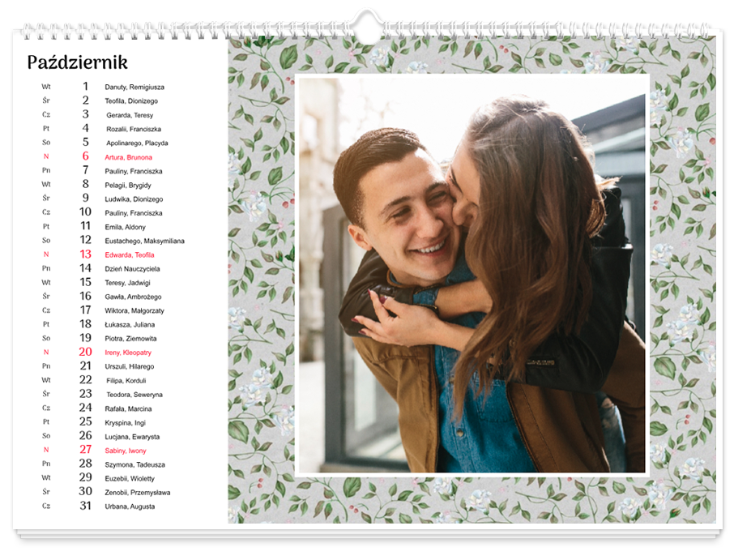Click the red date number 6
Viewport: 734px width, 560px height.
click(86, 156)
